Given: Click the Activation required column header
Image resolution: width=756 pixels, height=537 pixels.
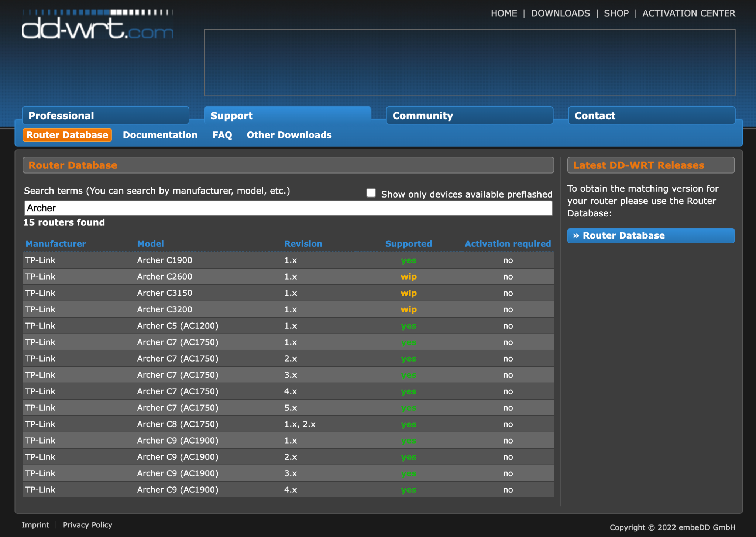Looking at the screenshot, I should [x=508, y=244].
